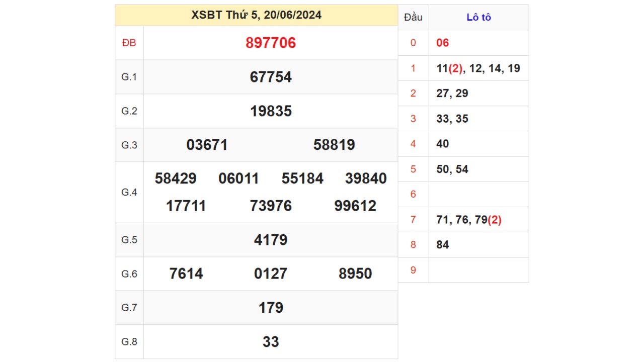Click head digit 4 in Đầu column

coord(413,144)
